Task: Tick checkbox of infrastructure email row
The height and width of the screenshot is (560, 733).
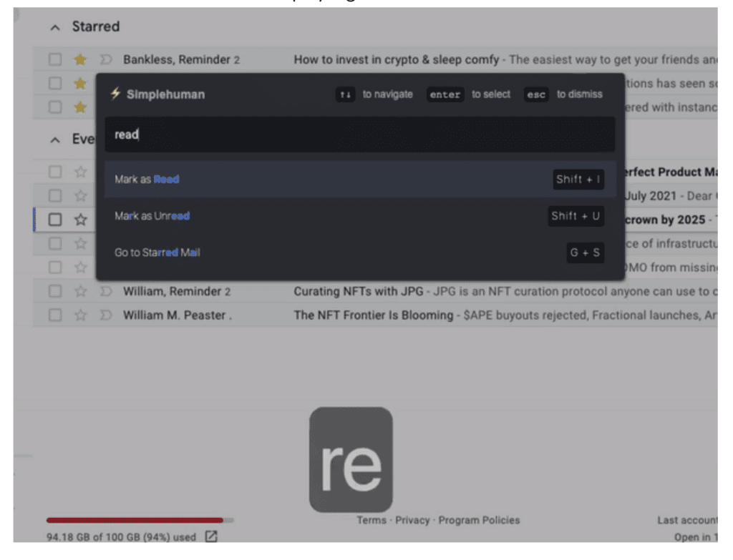Action: [55, 243]
